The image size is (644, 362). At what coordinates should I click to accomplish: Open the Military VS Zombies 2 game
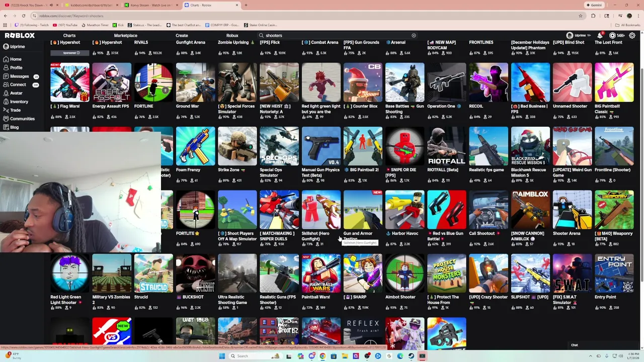[112, 274]
